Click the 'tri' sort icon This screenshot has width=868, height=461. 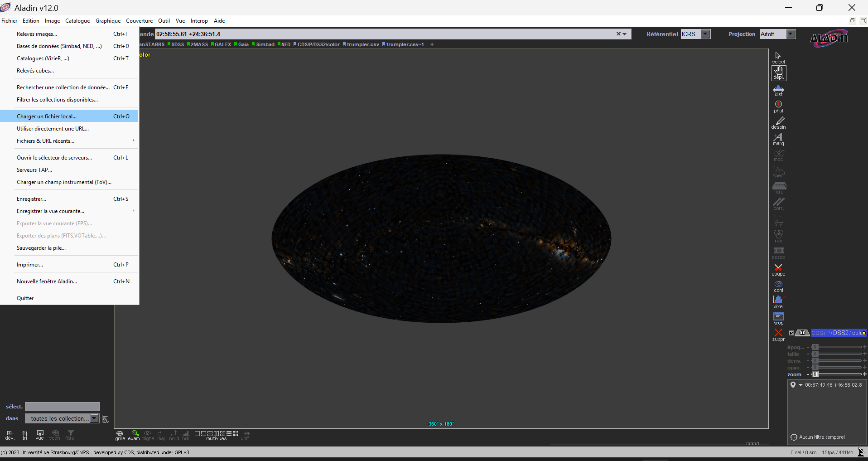point(25,435)
